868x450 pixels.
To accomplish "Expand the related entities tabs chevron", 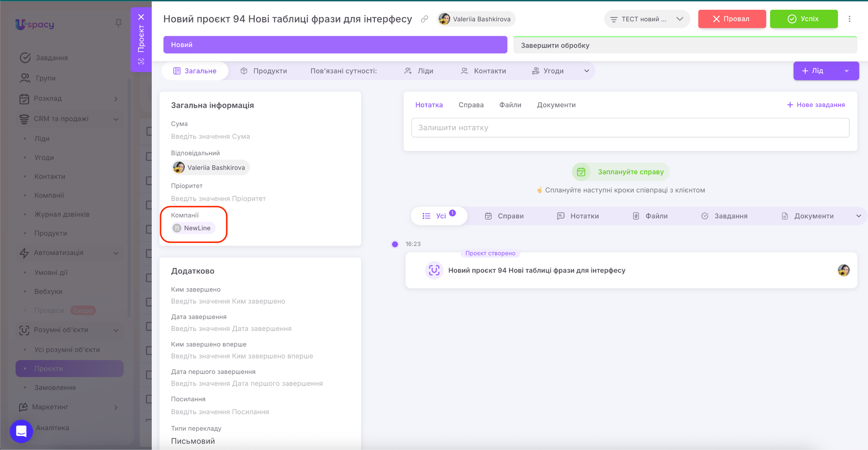I will click(587, 71).
